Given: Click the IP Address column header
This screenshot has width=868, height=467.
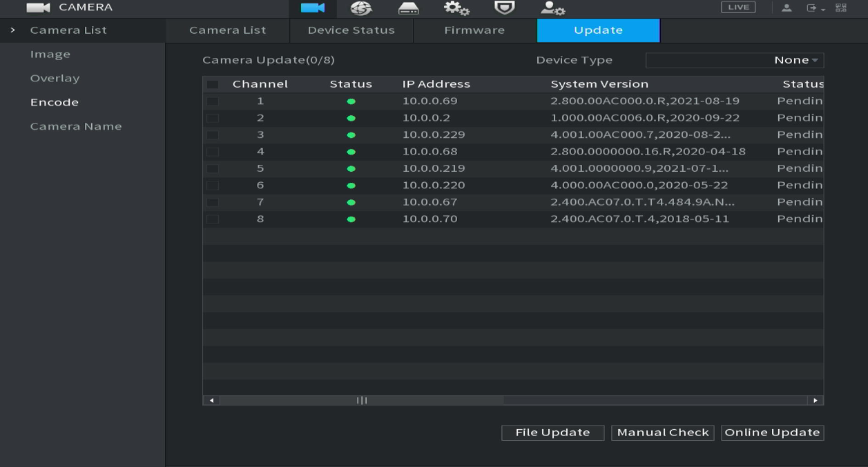Looking at the screenshot, I should coord(436,84).
